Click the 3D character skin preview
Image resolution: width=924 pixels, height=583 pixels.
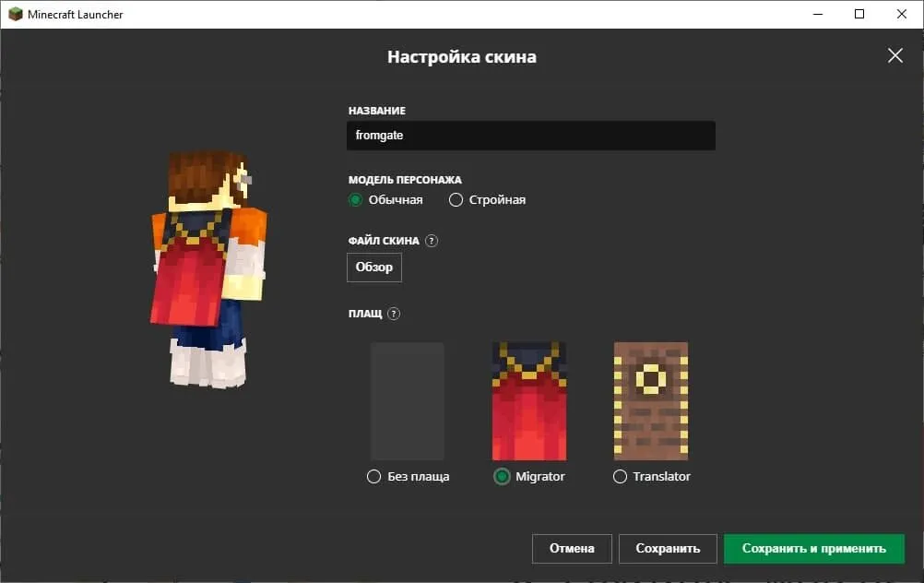pos(208,269)
